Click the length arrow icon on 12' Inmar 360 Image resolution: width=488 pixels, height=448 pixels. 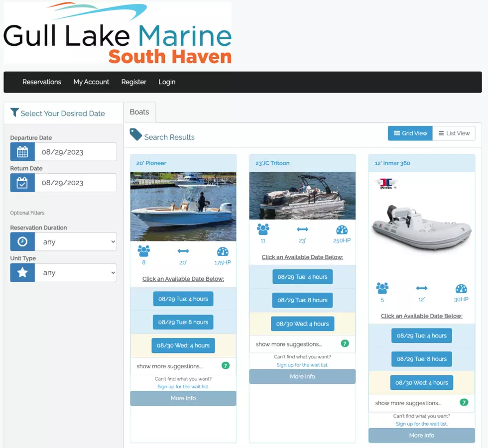click(422, 288)
